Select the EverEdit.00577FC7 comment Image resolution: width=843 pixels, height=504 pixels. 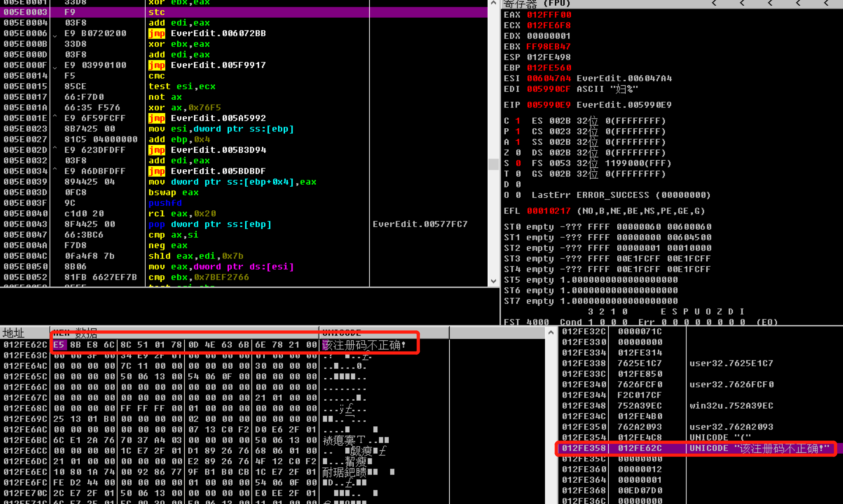tap(420, 224)
